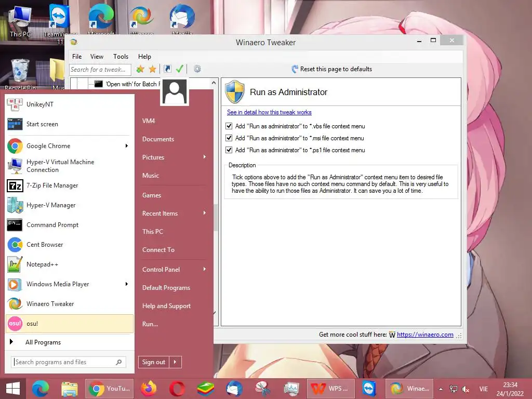Image resolution: width=532 pixels, height=399 pixels.
Task: Click the muted volume icon in system tray
Action: click(x=466, y=389)
